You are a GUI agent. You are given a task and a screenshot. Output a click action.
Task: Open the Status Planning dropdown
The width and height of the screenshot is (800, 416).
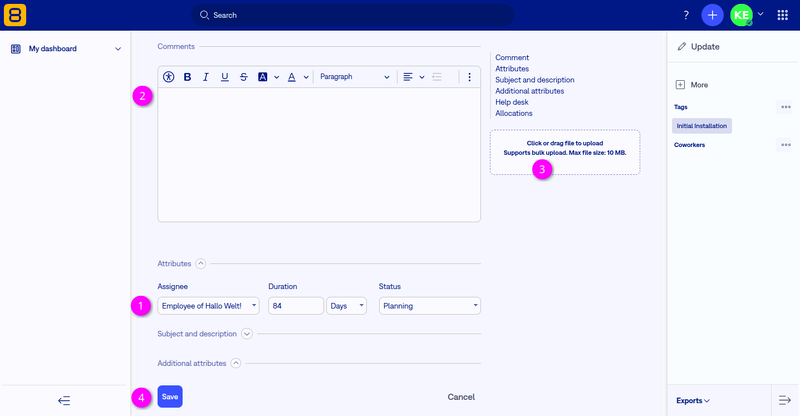pos(430,306)
